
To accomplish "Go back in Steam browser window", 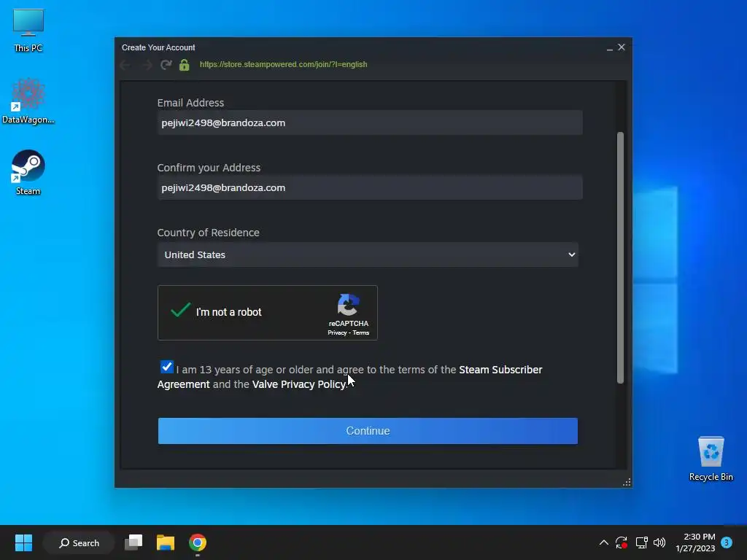I will click(x=125, y=65).
